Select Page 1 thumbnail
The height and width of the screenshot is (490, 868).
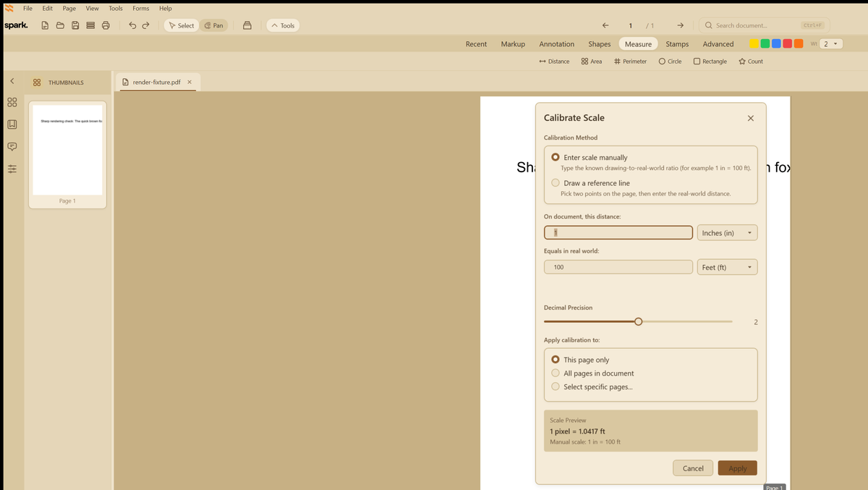[67, 155]
